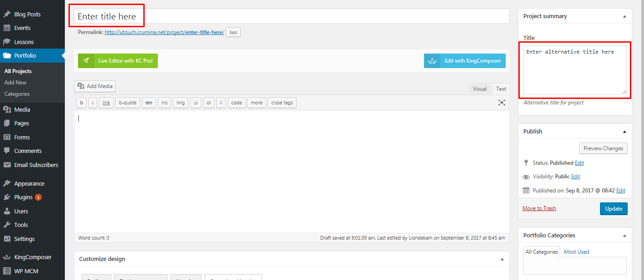Switch to the Visual editor tab

point(479,89)
